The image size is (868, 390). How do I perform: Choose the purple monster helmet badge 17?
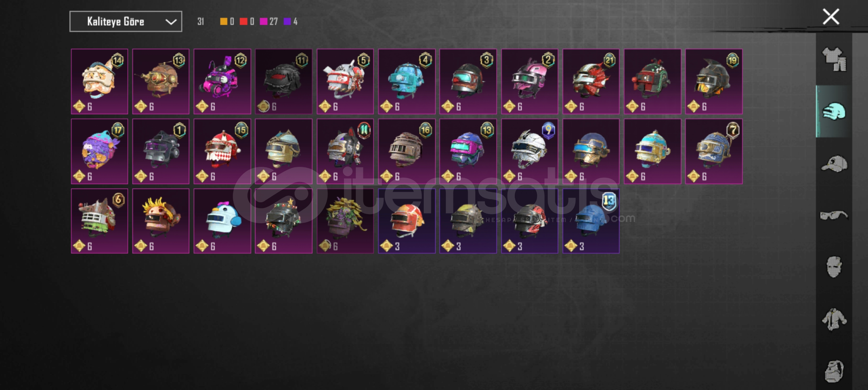pyautogui.click(x=99, y=151)
